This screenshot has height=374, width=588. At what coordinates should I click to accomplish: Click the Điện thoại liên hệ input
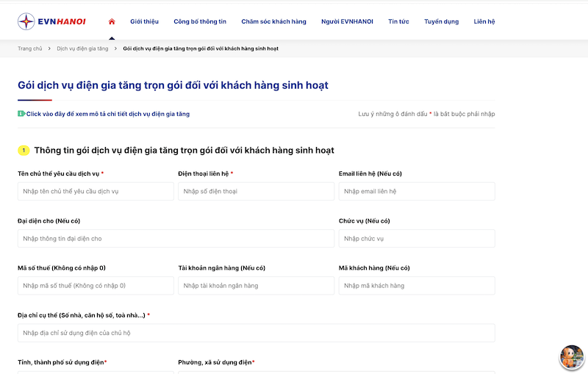(256, 191)
